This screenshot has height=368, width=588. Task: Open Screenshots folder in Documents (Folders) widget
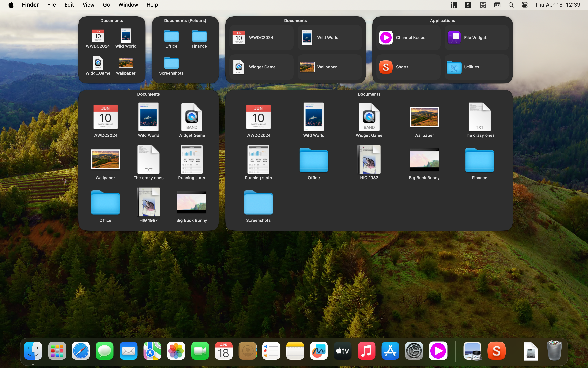click(x=171, y=66)
